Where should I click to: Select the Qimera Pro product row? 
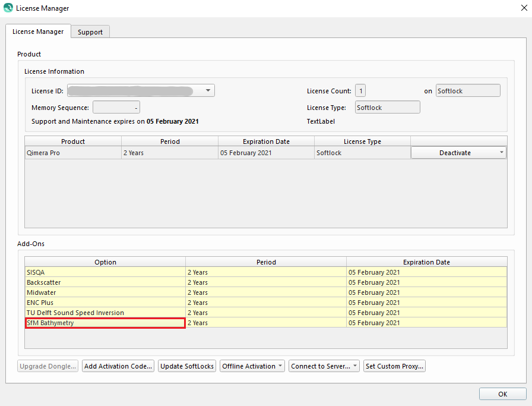click(73, 153)
